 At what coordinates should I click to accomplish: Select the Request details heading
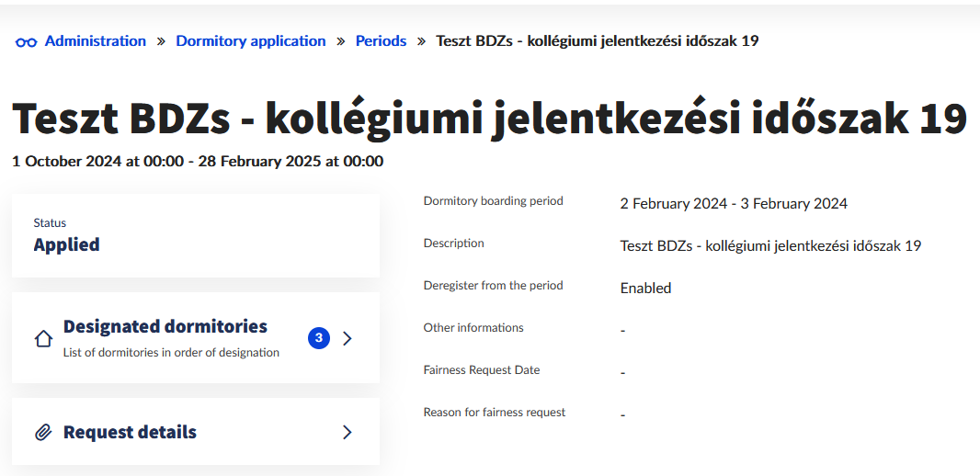pyautogui.click(x=130, y=432)
